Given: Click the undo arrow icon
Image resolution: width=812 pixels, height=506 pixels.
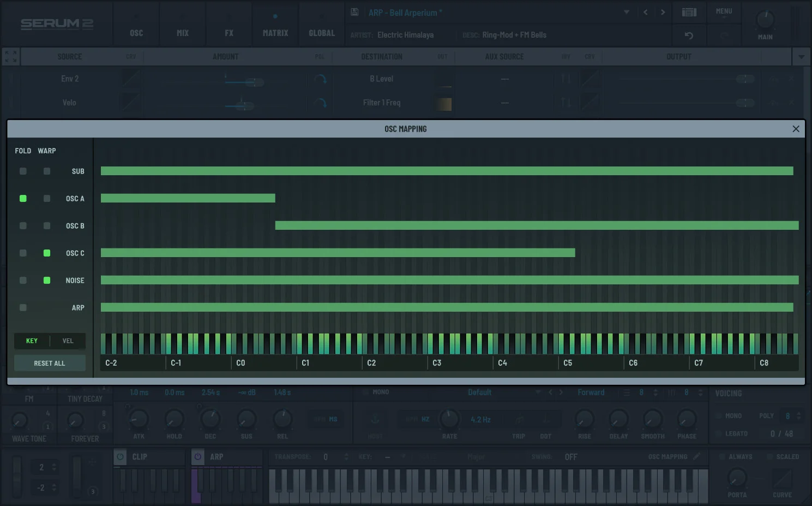Looking at the screenshot, I should (689, 35).
